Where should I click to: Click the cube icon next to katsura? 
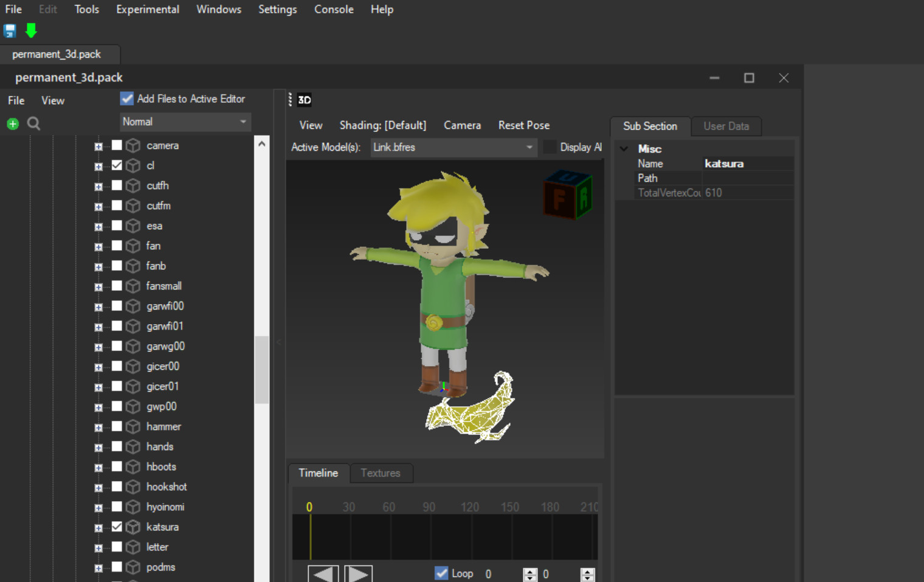[x=133, y=527]
